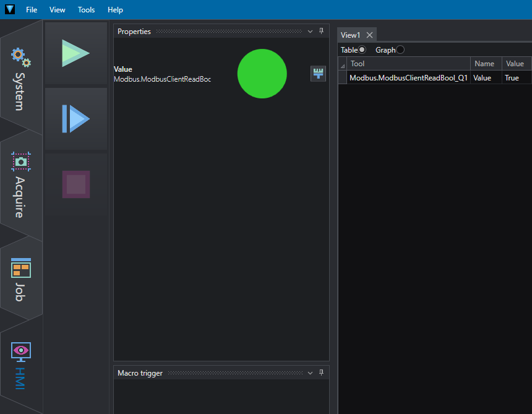
Task: Open the File menu
Action: point(32,10)
